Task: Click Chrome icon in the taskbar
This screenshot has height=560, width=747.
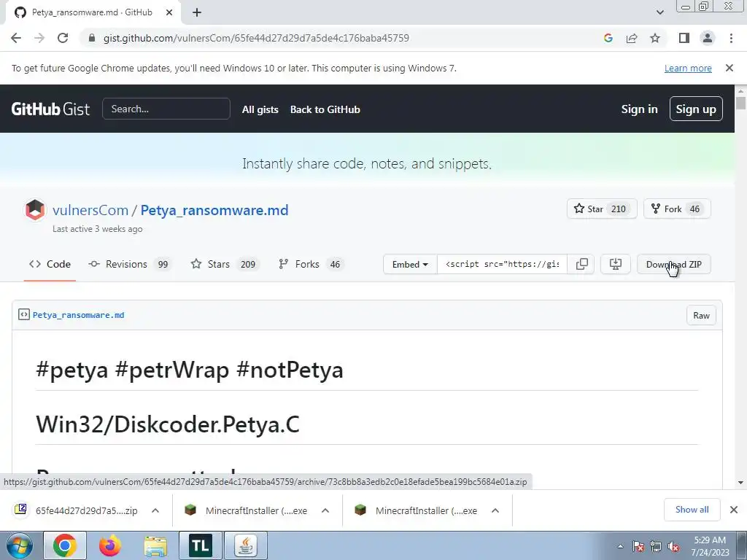Action: (65, 545)
